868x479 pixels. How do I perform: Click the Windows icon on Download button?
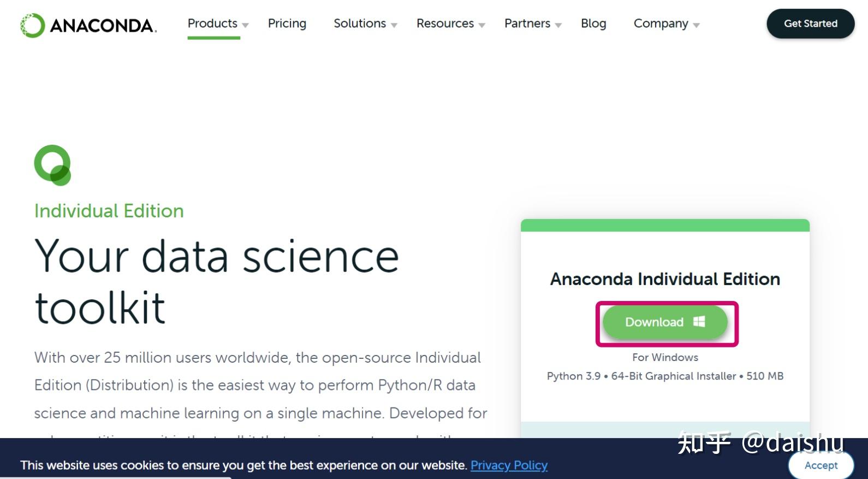(x=699, y=322)
